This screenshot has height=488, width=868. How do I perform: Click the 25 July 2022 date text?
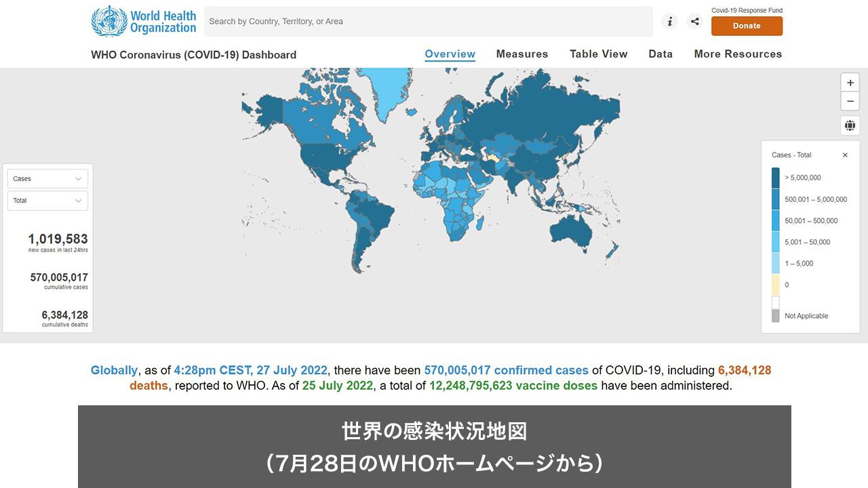pos(338,386)
